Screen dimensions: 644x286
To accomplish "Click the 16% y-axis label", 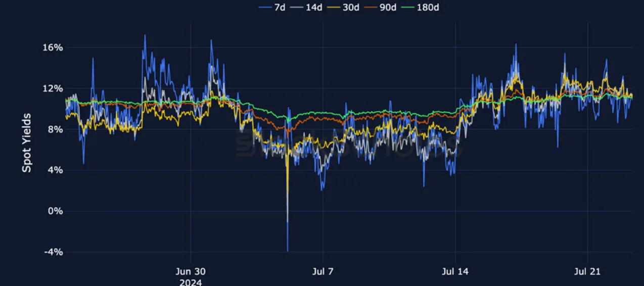I will 52,47.
